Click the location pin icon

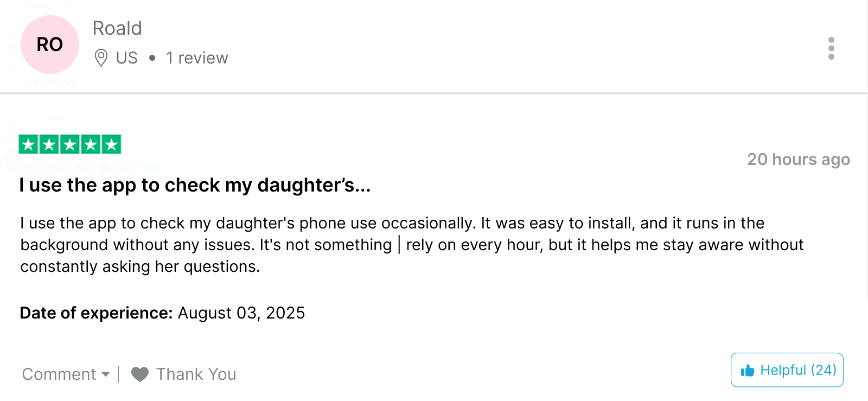click(x=101, y=58)
